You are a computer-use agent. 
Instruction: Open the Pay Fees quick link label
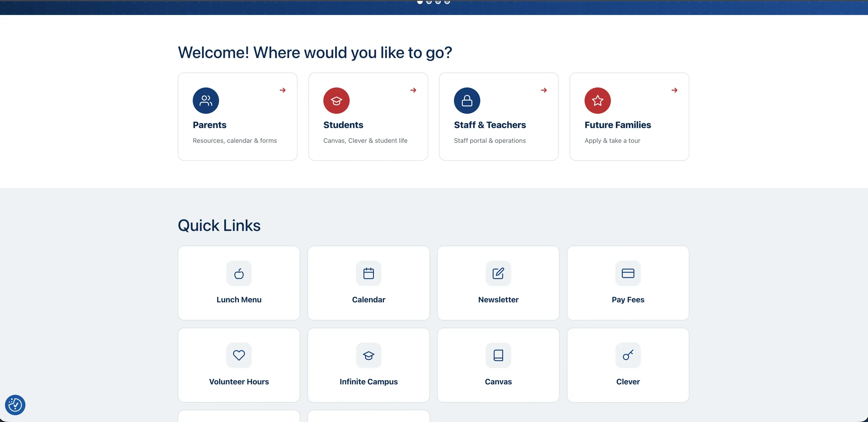click(x=628, y=299)
